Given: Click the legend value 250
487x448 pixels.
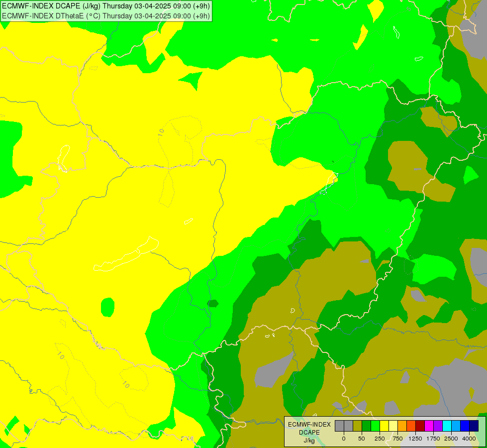Looking at the screenshot, I should pos(380,439).
